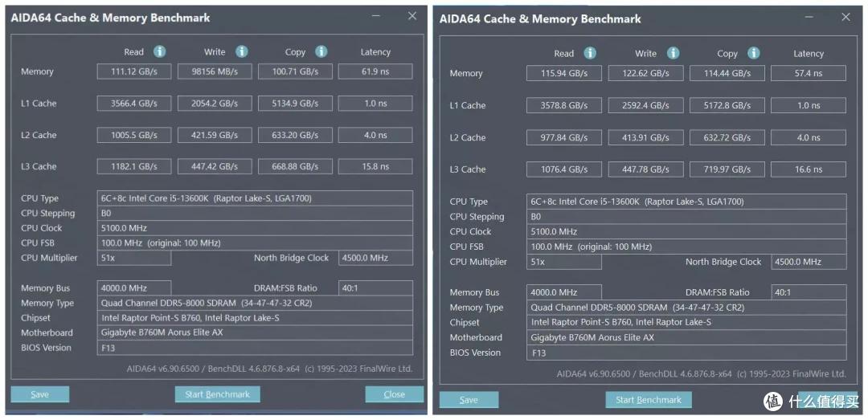Select L1 Cache copy value 5134.9 GB/s
Viewport: 868px width, 420px height.
coord(295,103)
